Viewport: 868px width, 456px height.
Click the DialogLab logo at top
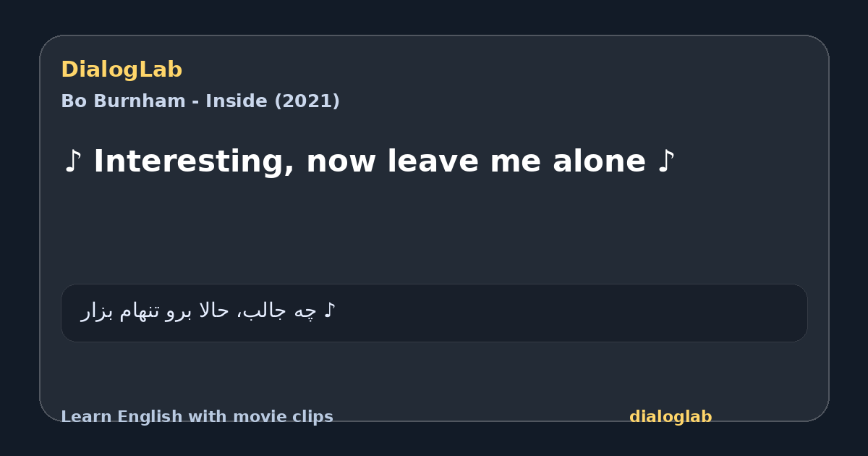click(122, 69)
